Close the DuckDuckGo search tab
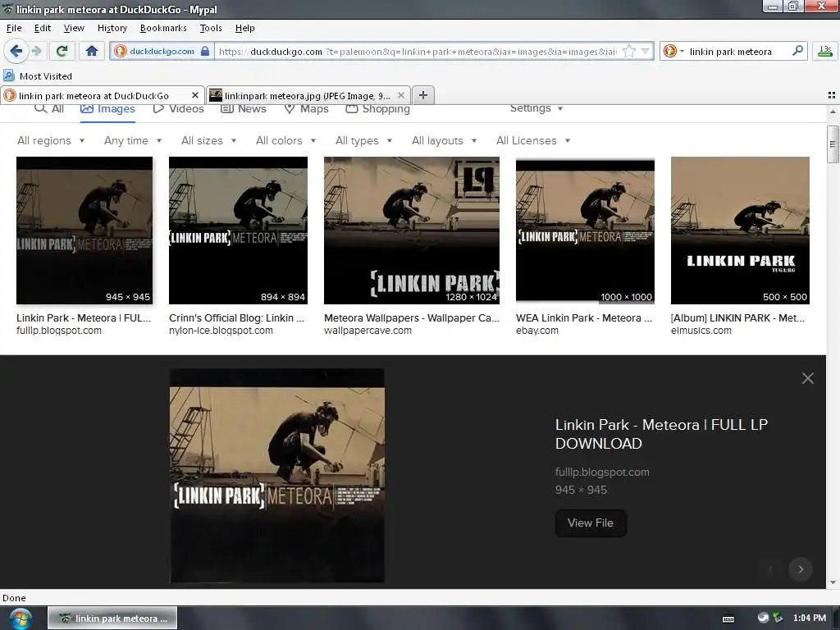The width and height of the screenshot is (840, 630). (195, 95)
